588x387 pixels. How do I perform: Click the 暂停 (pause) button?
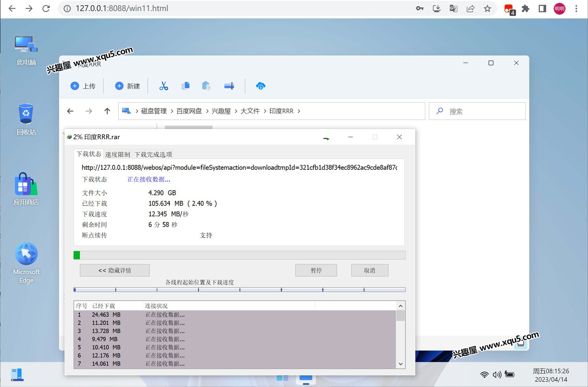316,270
